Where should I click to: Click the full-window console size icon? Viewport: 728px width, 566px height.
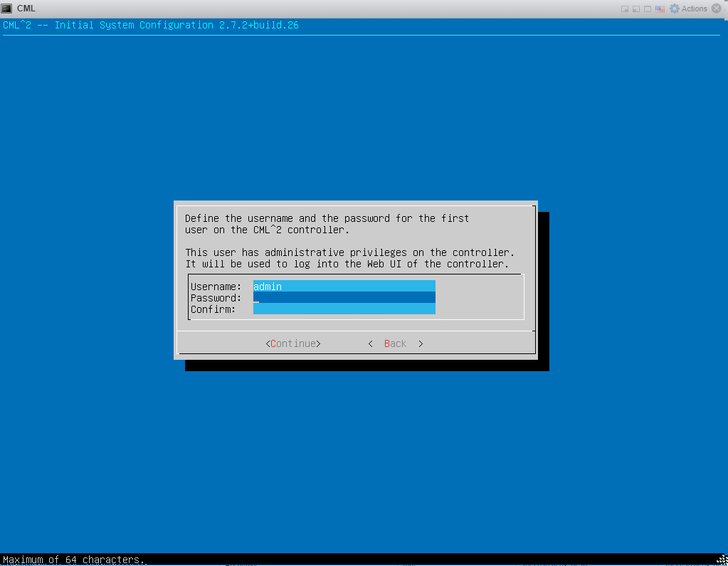[x=647, y=9]
